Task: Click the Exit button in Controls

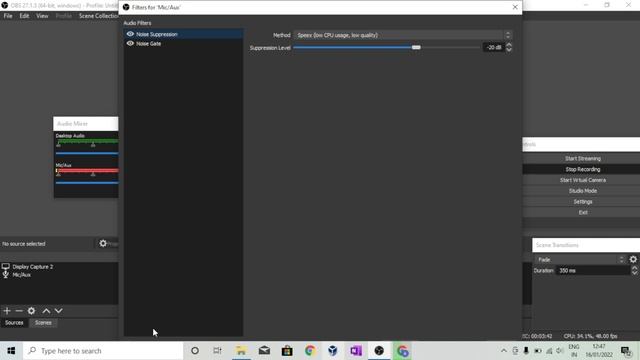Action: (582, 213)
